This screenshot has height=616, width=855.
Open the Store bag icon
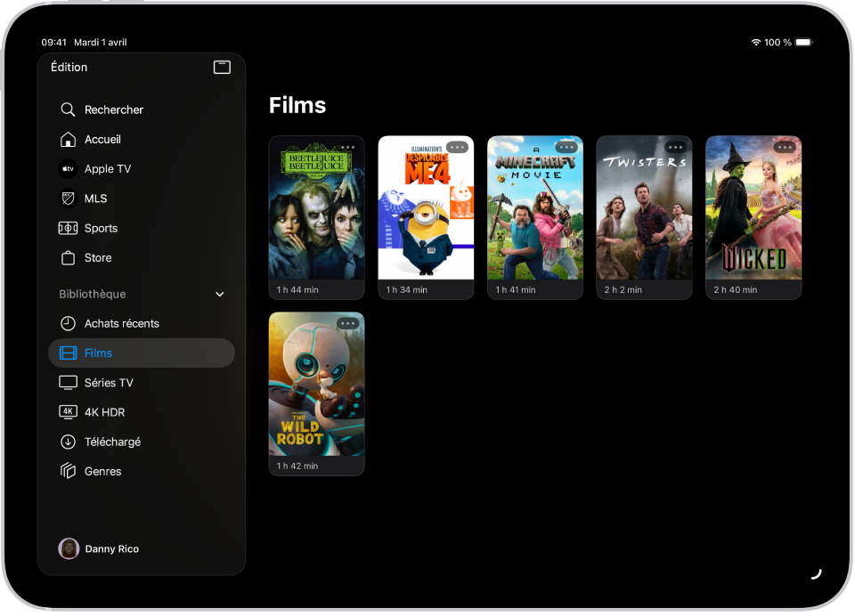[68, 257]
